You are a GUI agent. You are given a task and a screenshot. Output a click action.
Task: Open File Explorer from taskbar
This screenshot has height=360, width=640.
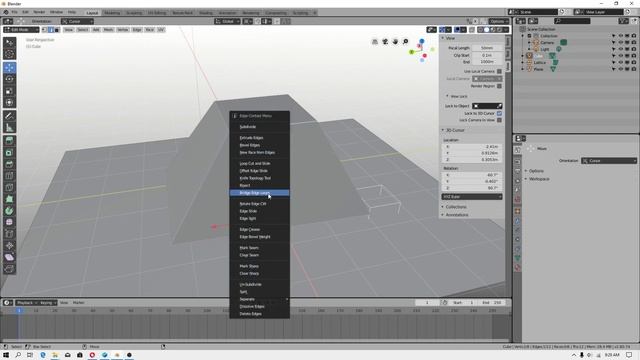point(55,355)
